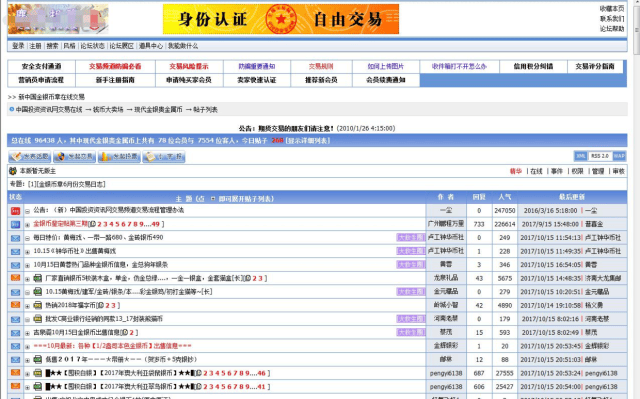
Task: Open the WAP version badge
Action: coord(619,156)
